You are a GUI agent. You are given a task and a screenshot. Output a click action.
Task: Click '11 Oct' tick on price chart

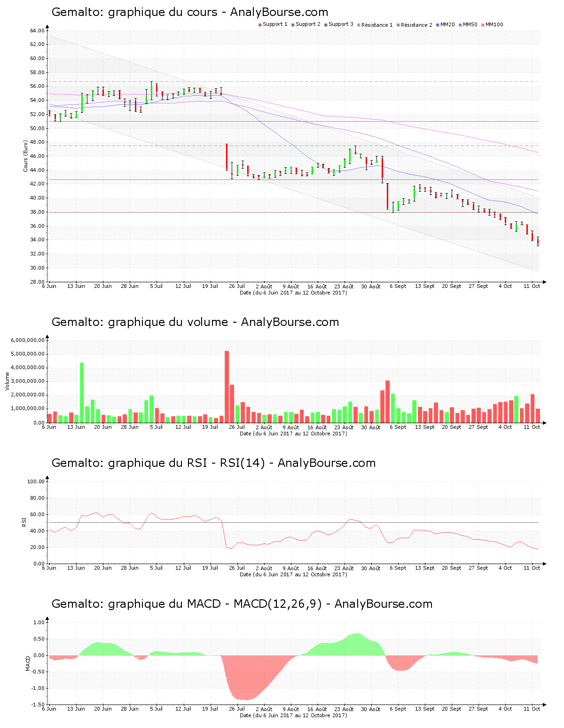pyautogui.click(x=532, y=286)
